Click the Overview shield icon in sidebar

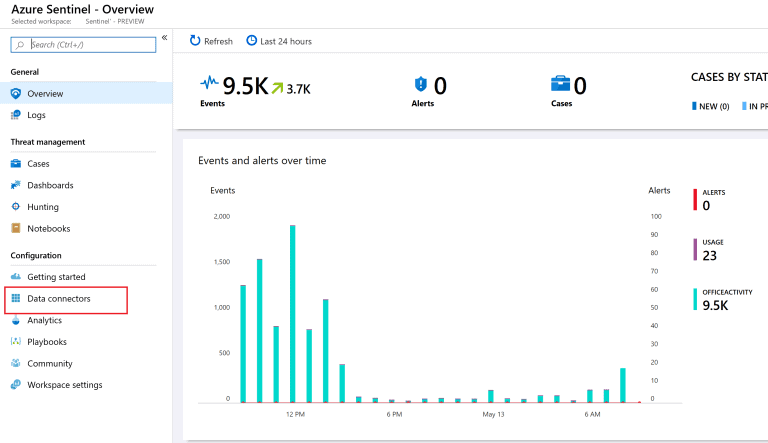pyautogui.click(x=16, y=94)
